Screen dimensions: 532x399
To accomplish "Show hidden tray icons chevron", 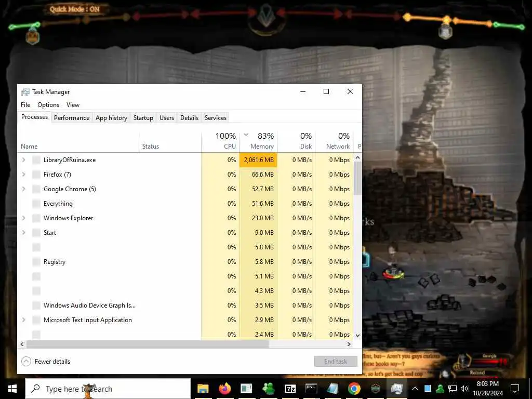I will point(415,389).
